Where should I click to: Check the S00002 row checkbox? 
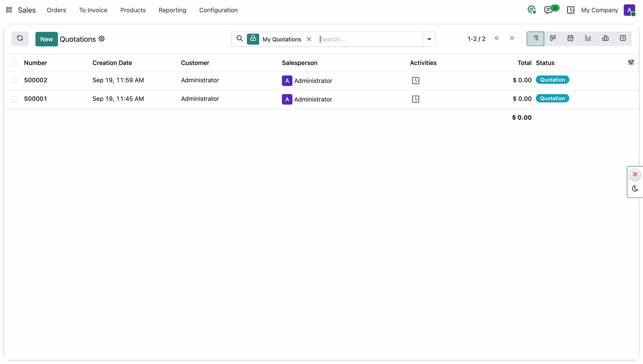point(14,81)
